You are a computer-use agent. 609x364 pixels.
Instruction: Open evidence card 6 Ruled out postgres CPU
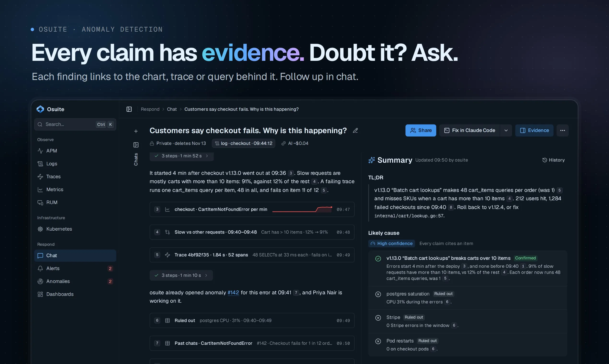(252, 320)
